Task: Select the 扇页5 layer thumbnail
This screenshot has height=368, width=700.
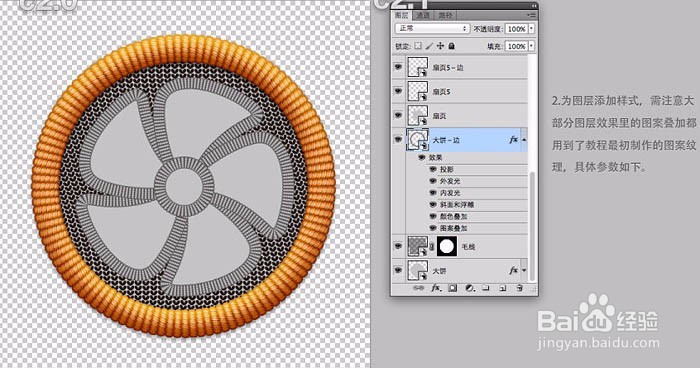Action: (418, 91)
